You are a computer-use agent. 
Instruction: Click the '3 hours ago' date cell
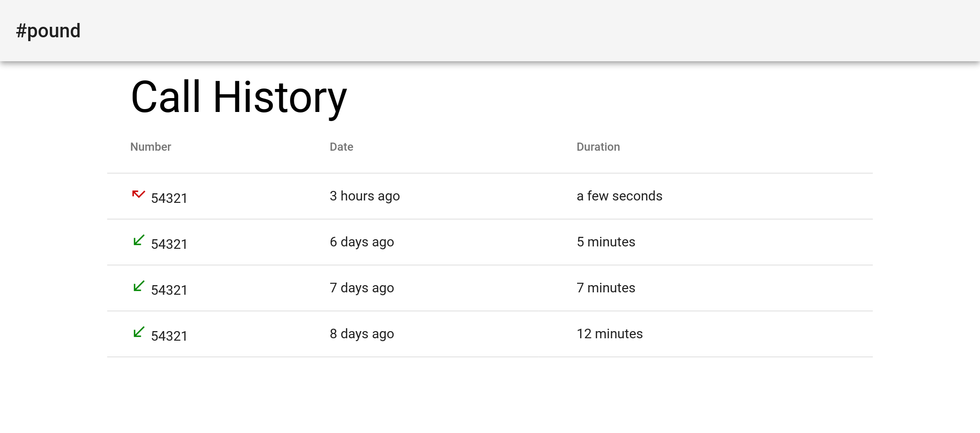[x=365, y=196]
